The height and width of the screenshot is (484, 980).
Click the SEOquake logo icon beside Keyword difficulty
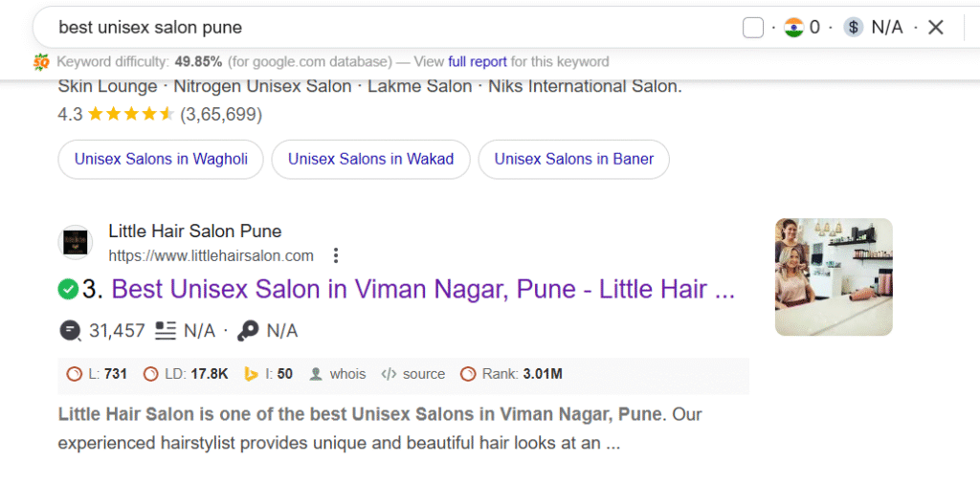point(41,62)
